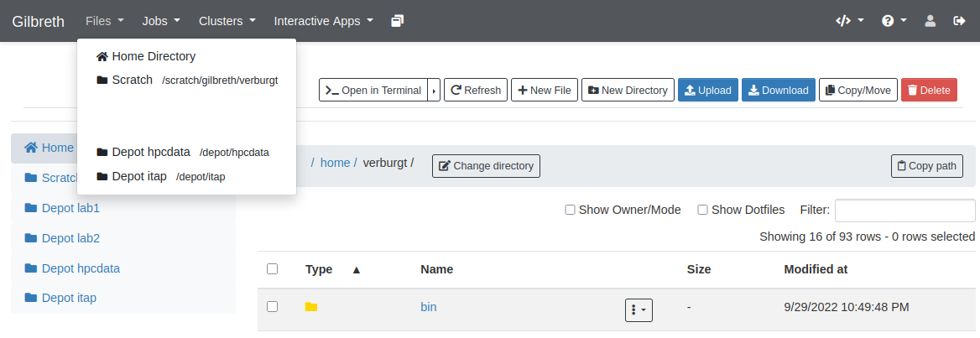980x338 pixels.
Task: Check the bin folder row checkbox
Action: [x=272, y=307]
